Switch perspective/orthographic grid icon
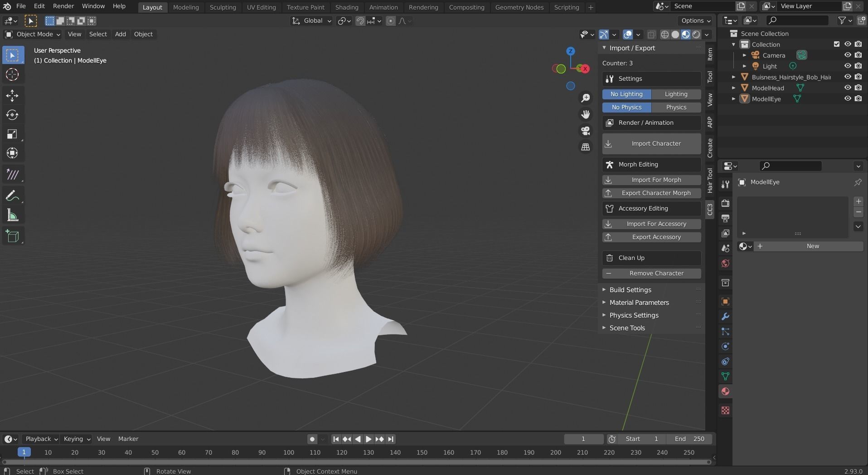868x475 pixels. click(x=586, y=147)
